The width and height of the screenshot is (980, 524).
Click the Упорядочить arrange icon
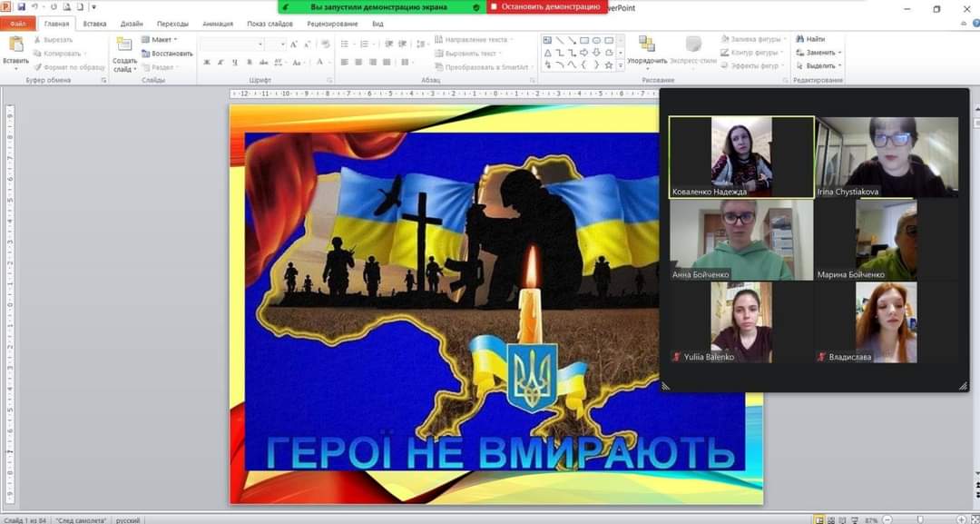coord(647,44)
